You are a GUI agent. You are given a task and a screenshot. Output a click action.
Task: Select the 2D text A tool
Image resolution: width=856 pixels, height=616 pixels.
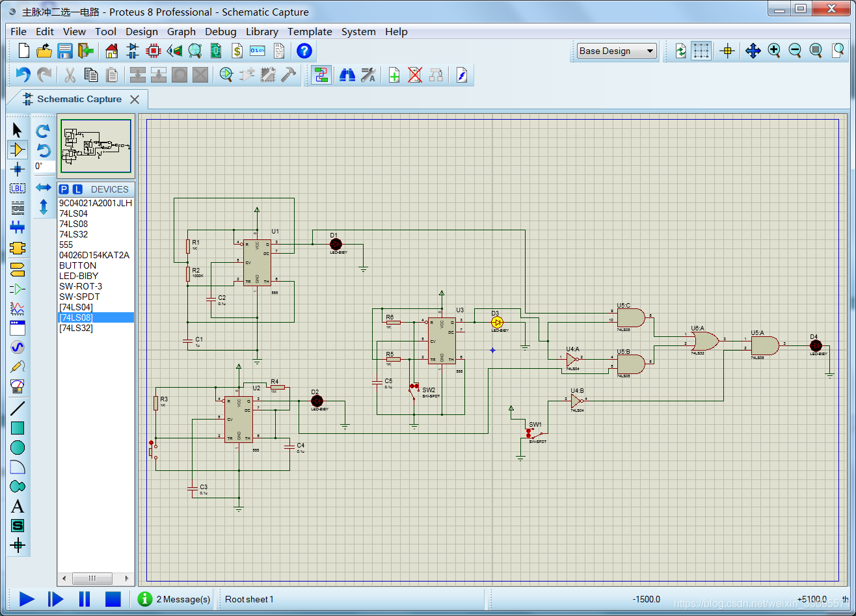(18, 506)
